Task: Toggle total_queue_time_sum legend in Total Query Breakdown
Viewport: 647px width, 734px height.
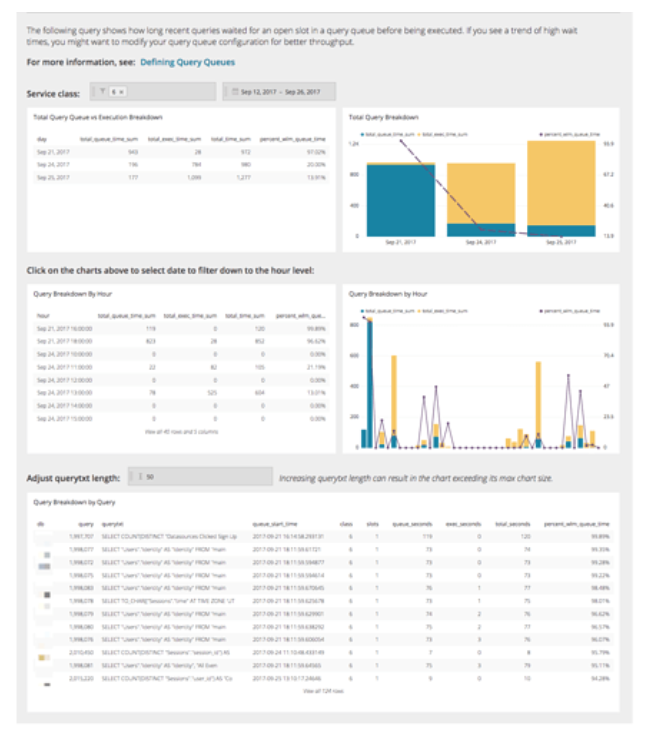Action: tap(387, 134)
